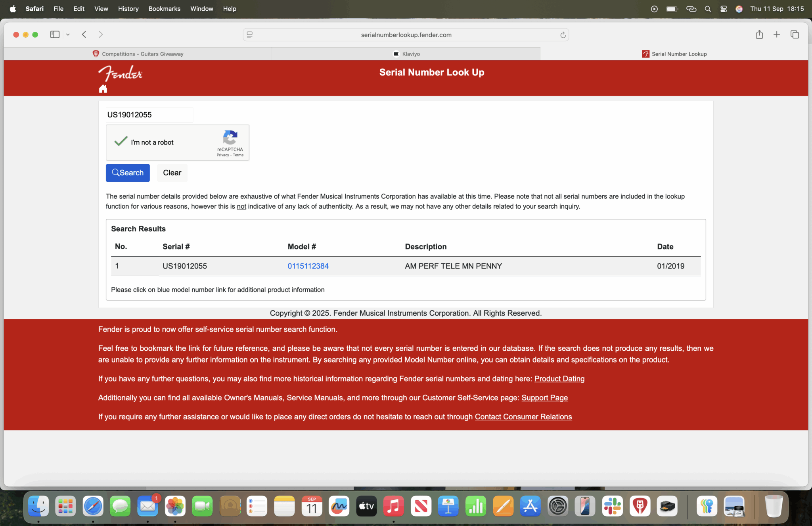The width and height of the screenshot is (812, 526).
Task: Open iPhone Mirroring from the Dock
Action: coord(585,506)
